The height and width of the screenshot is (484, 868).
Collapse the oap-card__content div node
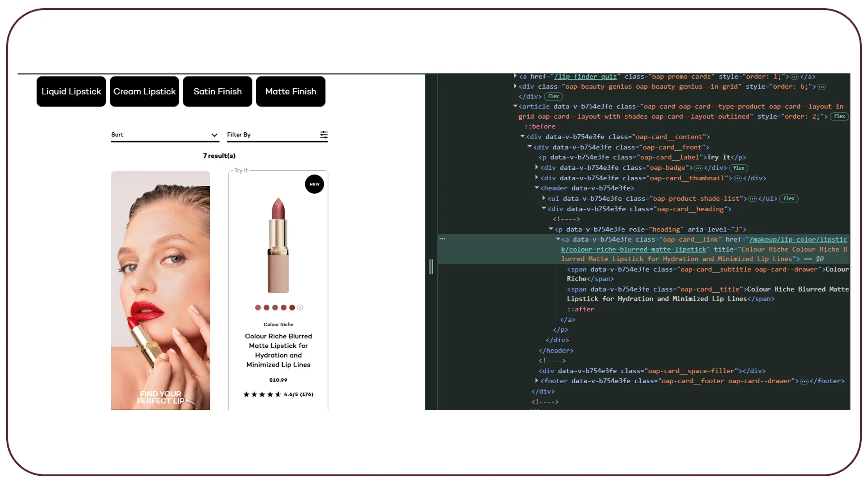(x=522, y=136)
